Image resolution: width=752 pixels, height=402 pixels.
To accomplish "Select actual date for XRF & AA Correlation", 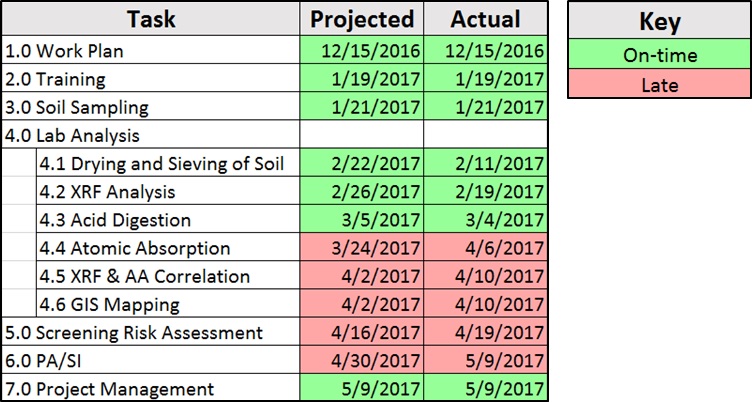I will tap(485, 276).
